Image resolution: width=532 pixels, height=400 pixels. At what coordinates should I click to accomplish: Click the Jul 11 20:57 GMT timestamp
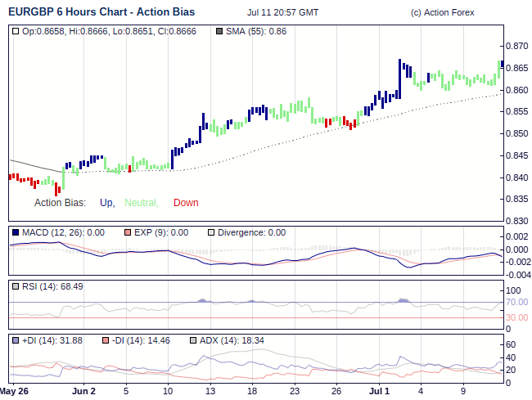point(282,13)
